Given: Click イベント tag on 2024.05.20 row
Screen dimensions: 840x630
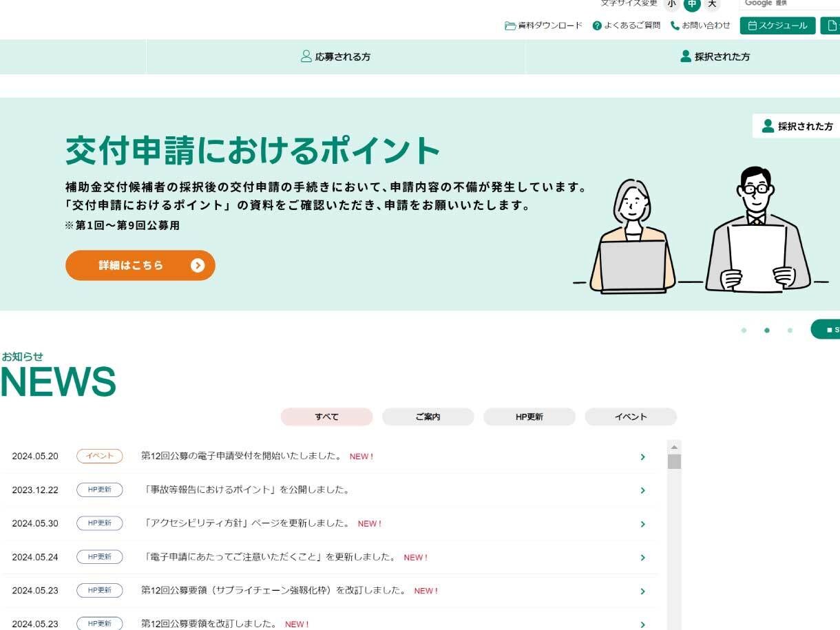Looking at the screenshot, I should point(99,456).
